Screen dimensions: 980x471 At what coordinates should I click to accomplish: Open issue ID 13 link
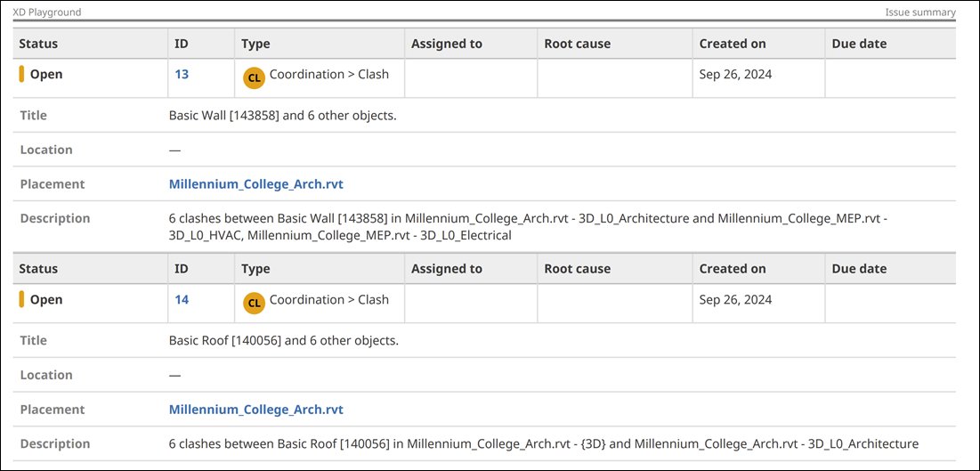182,75
